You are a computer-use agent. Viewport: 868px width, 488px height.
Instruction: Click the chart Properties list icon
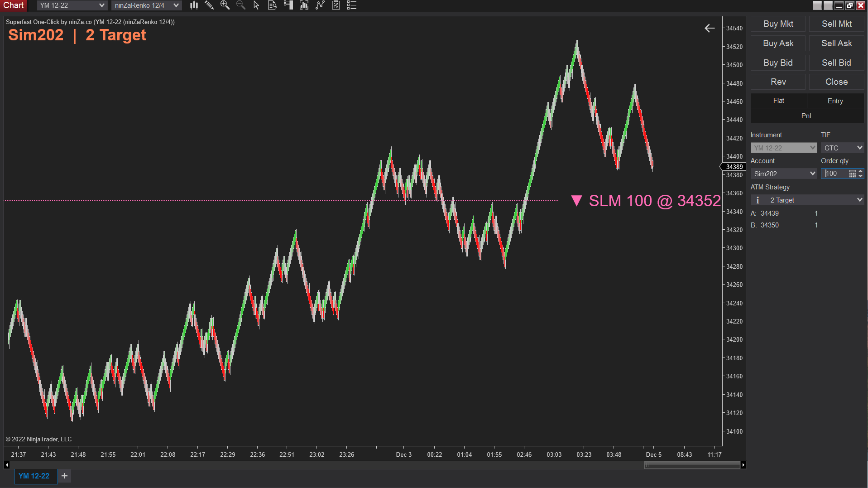click(351, 5)
